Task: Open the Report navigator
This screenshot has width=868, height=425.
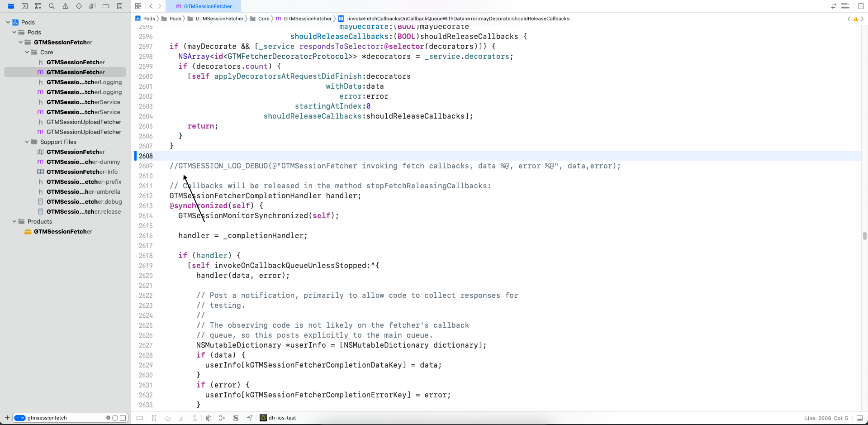Action: pos(119,6)
